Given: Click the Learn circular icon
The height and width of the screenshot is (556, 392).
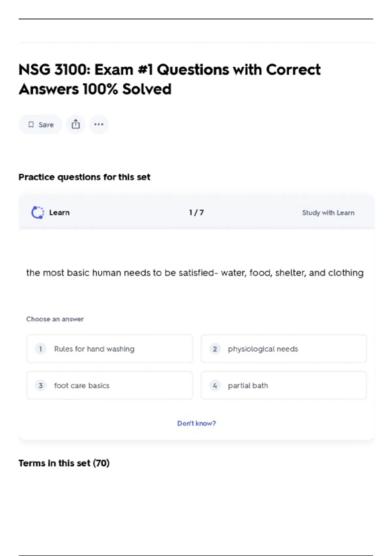Looking at the screenshot, I should click(38, 213).
